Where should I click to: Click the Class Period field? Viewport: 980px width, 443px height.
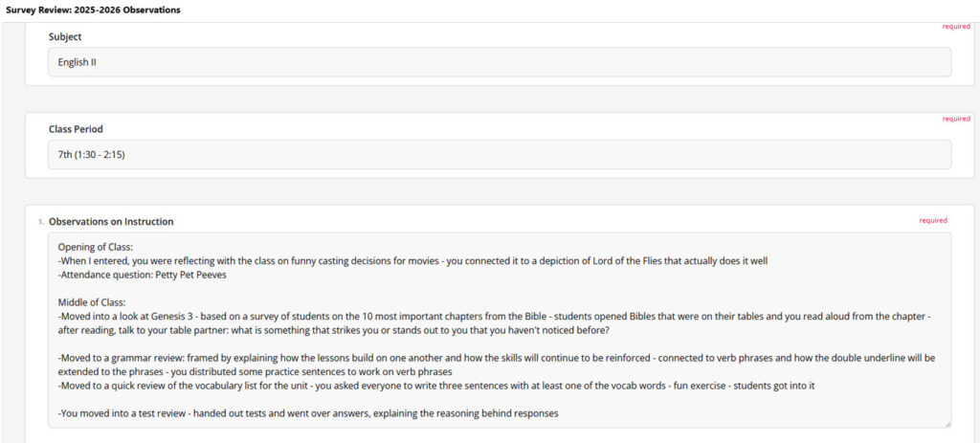click(500, 154)
